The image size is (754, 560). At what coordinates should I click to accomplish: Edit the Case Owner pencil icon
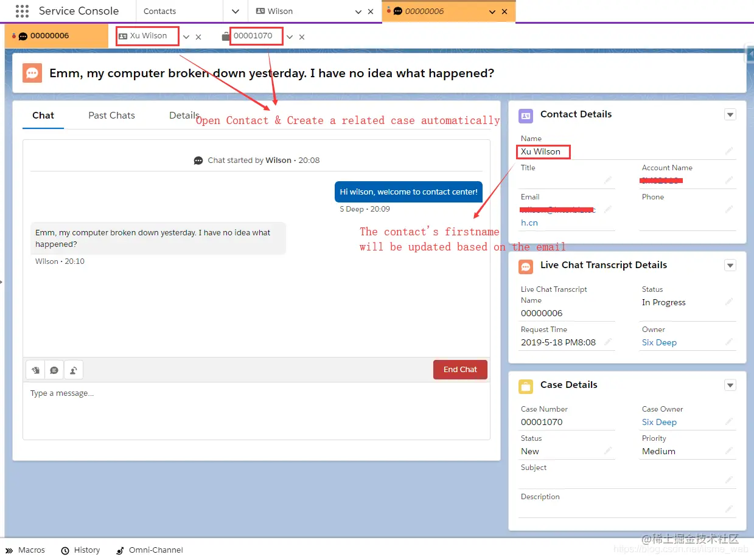tap(728, 422)
